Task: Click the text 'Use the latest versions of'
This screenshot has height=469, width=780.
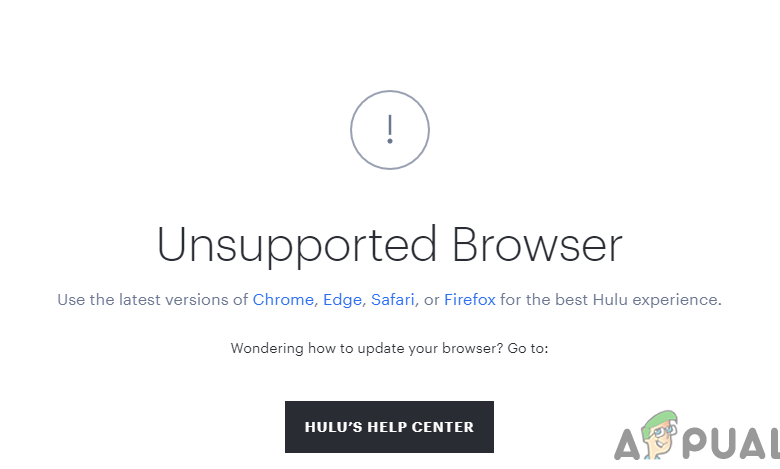Action: click(x=153, y=299)
